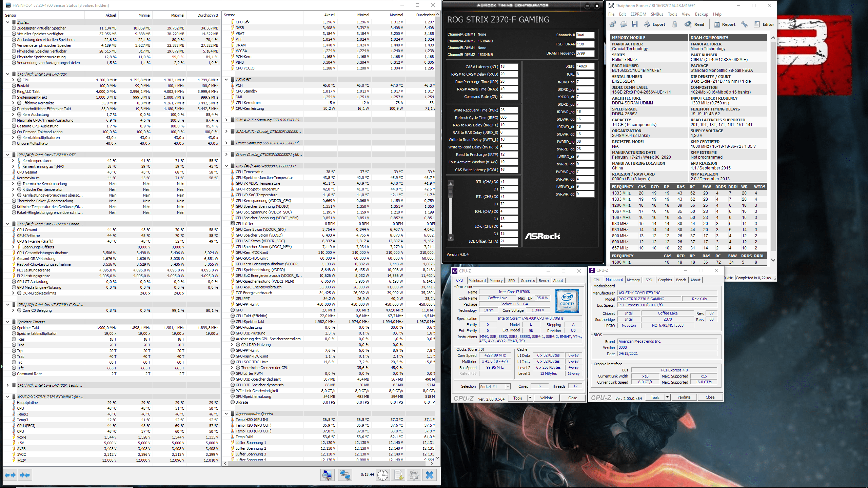The width and height of the screenshot is (868, 488).
Task: Open Tools dropdown arrow in right CPU-Z
Action: coord(667,397)
